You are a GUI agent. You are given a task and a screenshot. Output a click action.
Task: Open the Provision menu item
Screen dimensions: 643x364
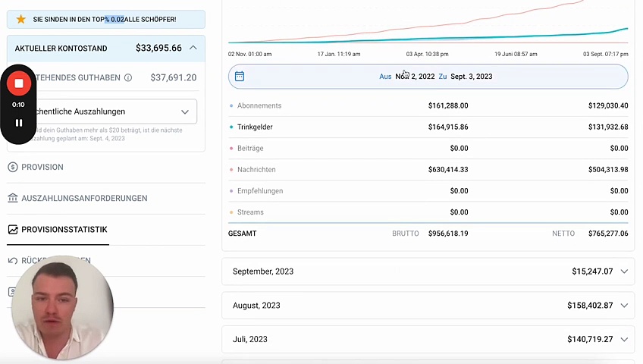[42, 167]
